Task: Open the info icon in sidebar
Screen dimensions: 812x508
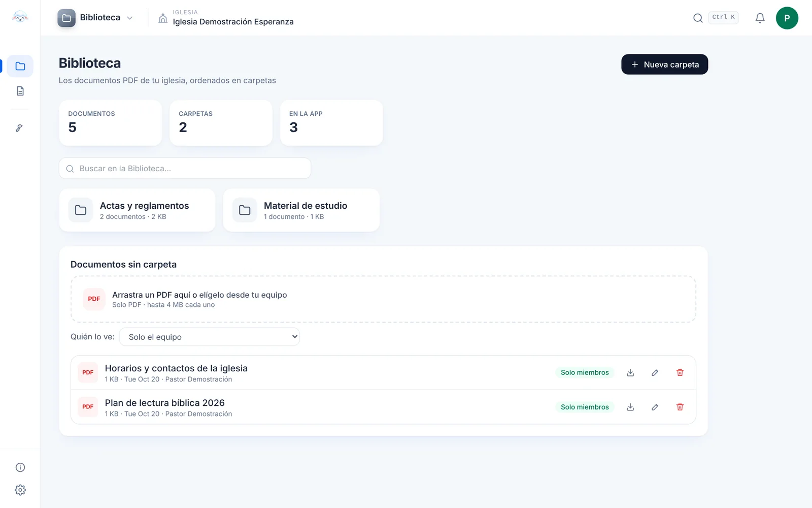Action: pos(20,467)
